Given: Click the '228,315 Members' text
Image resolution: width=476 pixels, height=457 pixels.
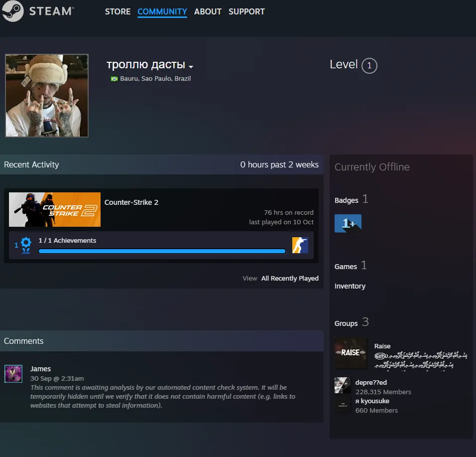Looking at the screenshot, I should (383, 392).
